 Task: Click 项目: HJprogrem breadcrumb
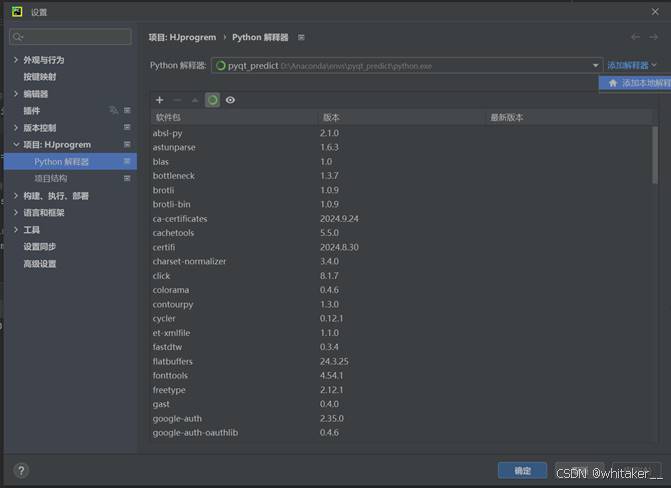(182, 37)
